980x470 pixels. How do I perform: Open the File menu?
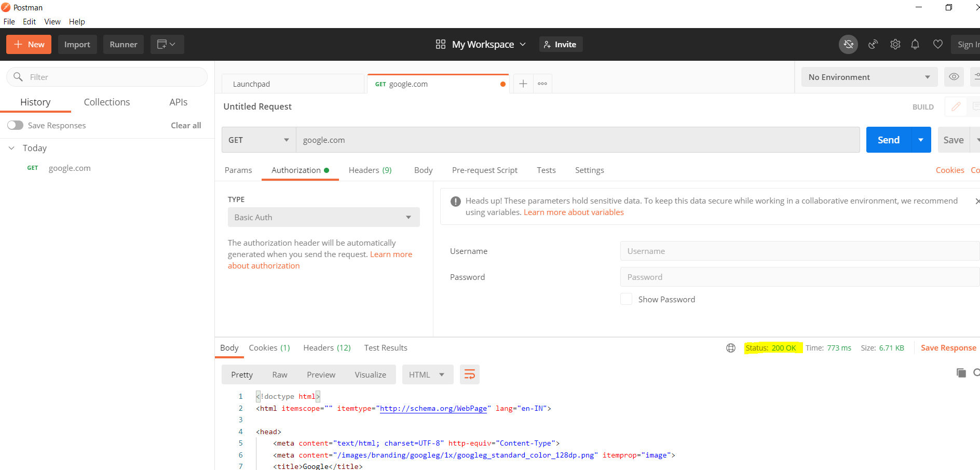point(9,22)
